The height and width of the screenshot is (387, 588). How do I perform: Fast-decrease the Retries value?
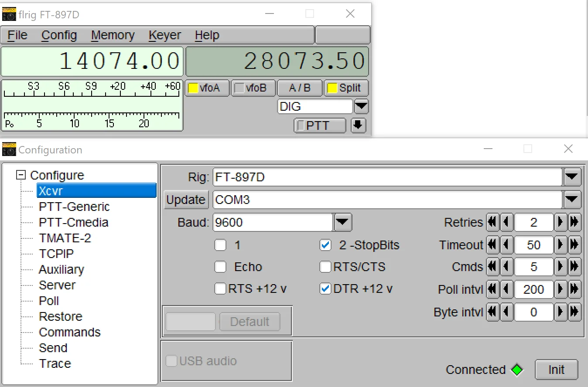tap(492, 223)
